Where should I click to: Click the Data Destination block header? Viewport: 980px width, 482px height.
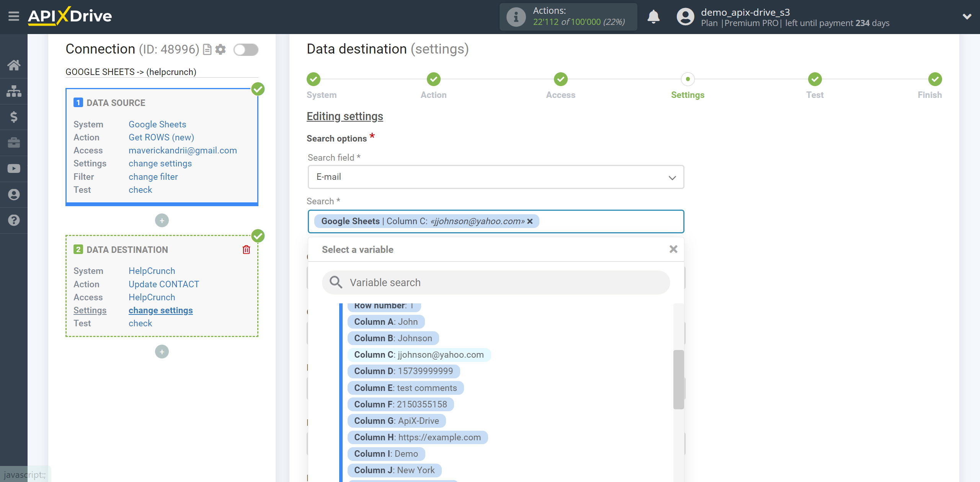click(x=127, y=250)
